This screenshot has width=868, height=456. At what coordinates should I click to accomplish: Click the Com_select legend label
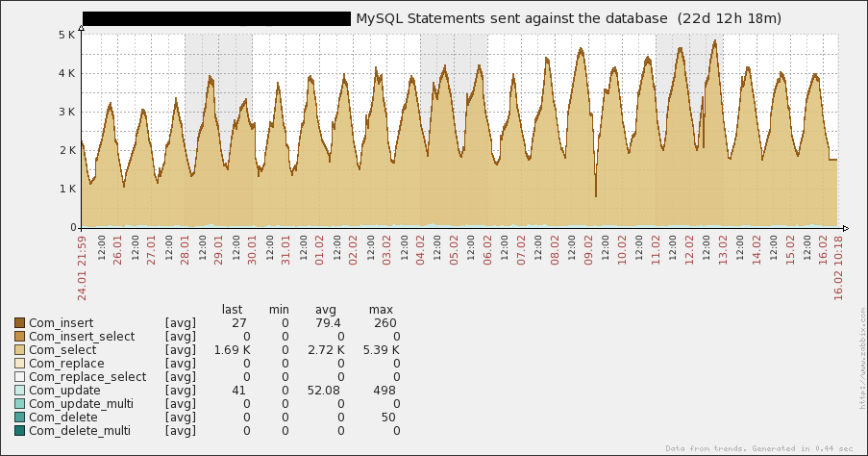coord(62,349)
